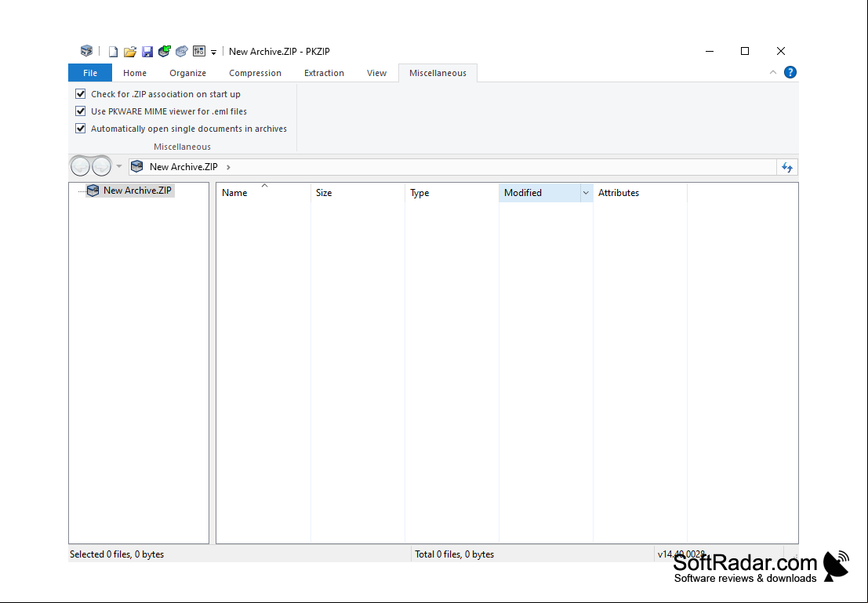
Task: Create a new archive with blank page icon
Action: coord(113,52)
